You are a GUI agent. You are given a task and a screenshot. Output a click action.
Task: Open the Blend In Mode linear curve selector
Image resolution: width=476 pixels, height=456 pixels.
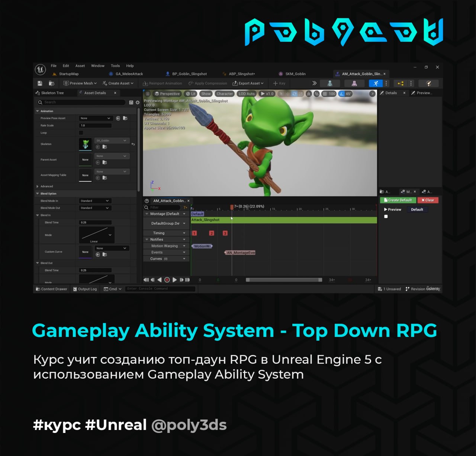tap(97, 235)
